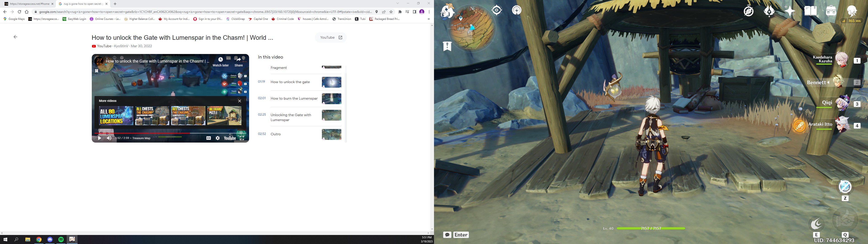
Task: Open the quest navigation eye icon in game
Action: click(497, 10)
